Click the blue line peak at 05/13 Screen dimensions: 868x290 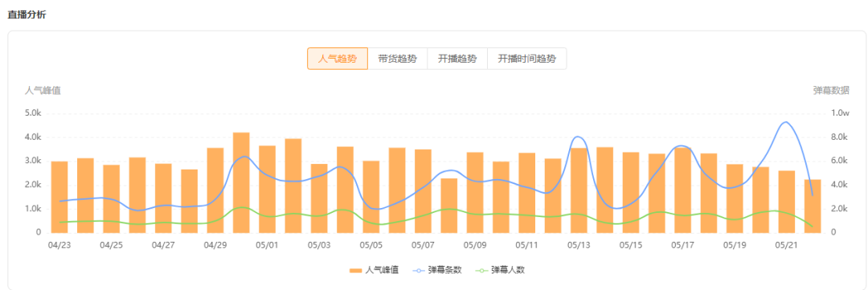[578, 136]
